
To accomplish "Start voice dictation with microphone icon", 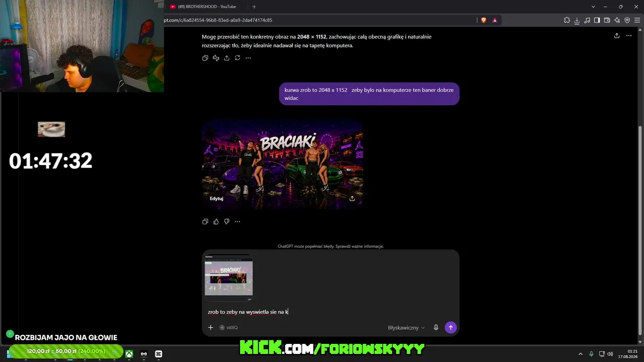I will click(436, 328).
